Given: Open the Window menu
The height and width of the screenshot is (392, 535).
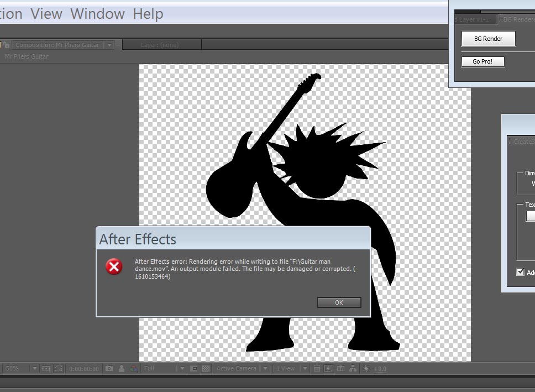Looking at the screenshot, I should click(97, 14).
